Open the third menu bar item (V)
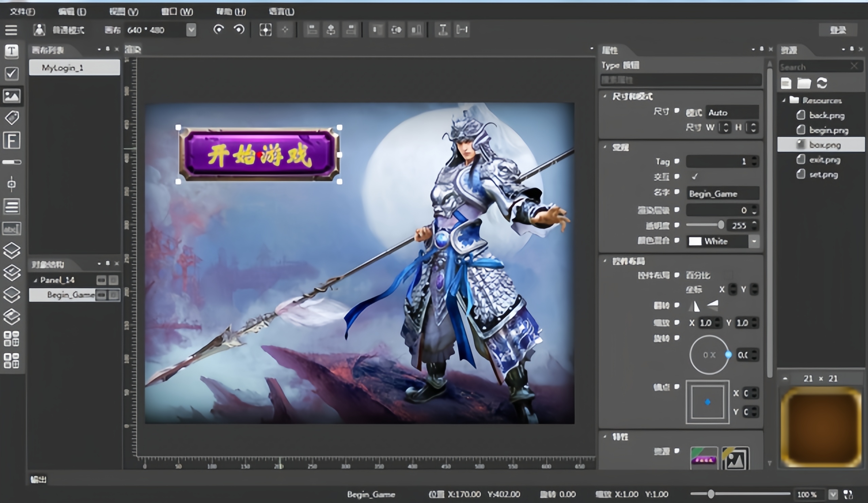 tap(124, 12)
